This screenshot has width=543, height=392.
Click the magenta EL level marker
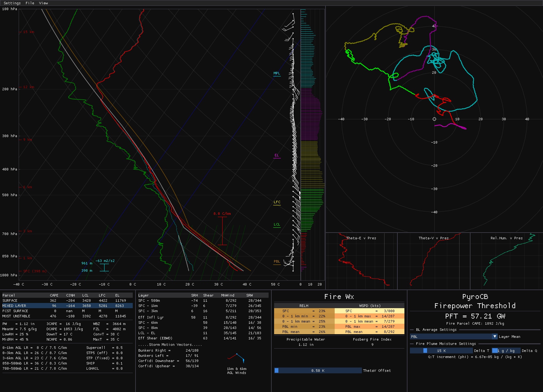277,155
